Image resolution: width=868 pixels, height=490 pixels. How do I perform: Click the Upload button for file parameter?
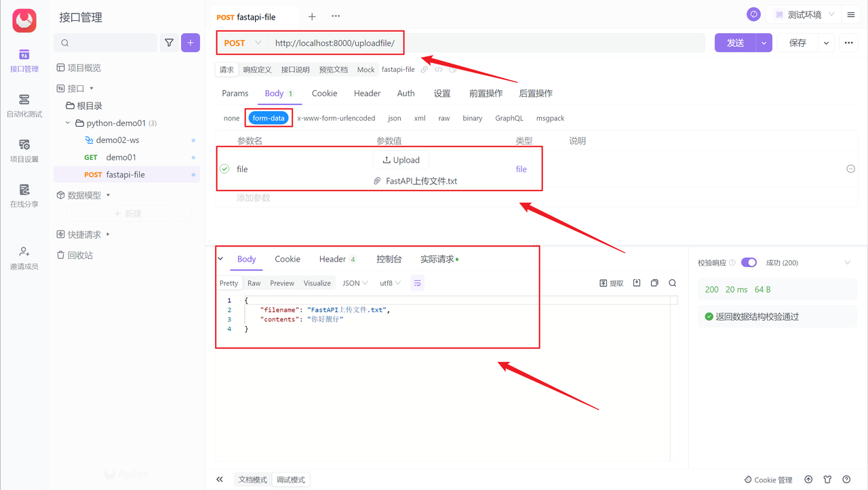click(401, 160)
